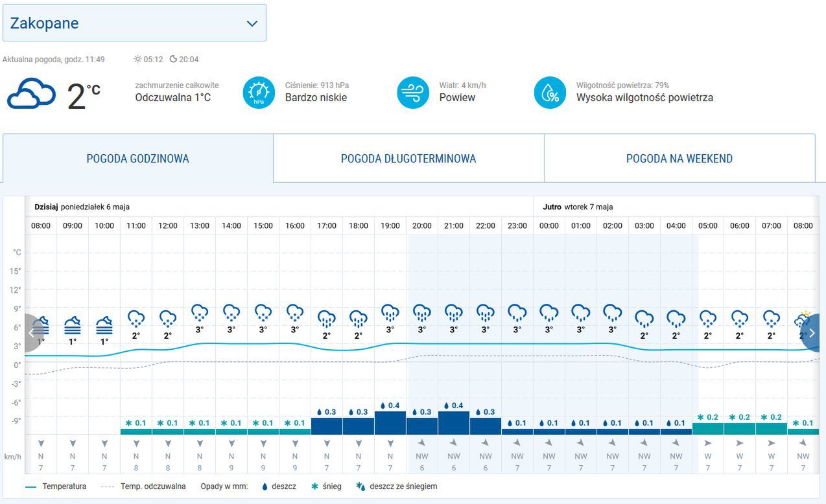Click the rain cloud icon at 19:00
Viewport: 826px width, 504px height.
[390, 313]
